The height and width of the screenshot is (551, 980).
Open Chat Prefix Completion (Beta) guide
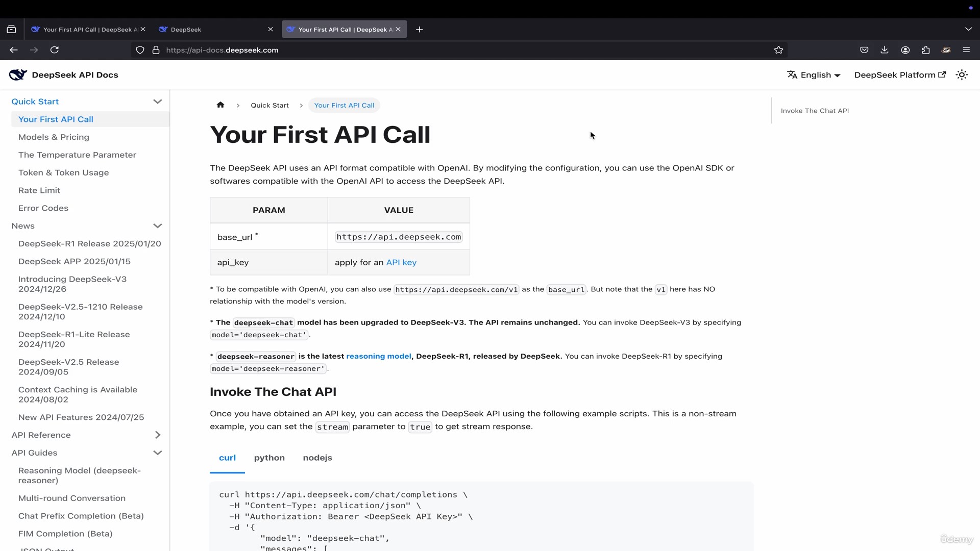81,516
